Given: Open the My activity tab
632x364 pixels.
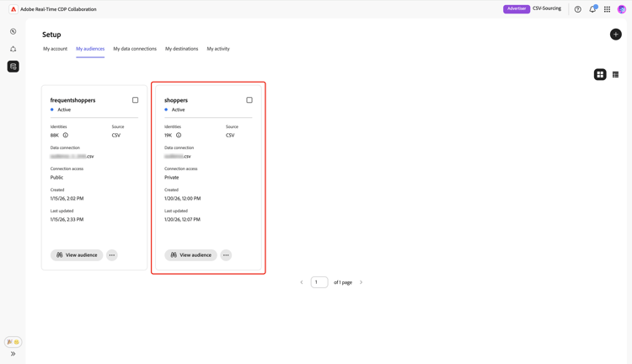Looking at the screenshot, I should click(218, 49).
